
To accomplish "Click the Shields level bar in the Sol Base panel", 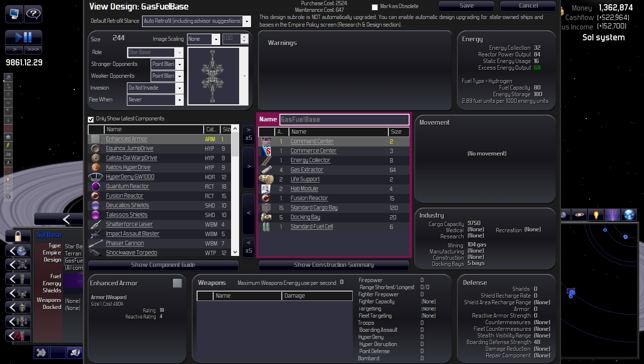I will pos(73,291).
